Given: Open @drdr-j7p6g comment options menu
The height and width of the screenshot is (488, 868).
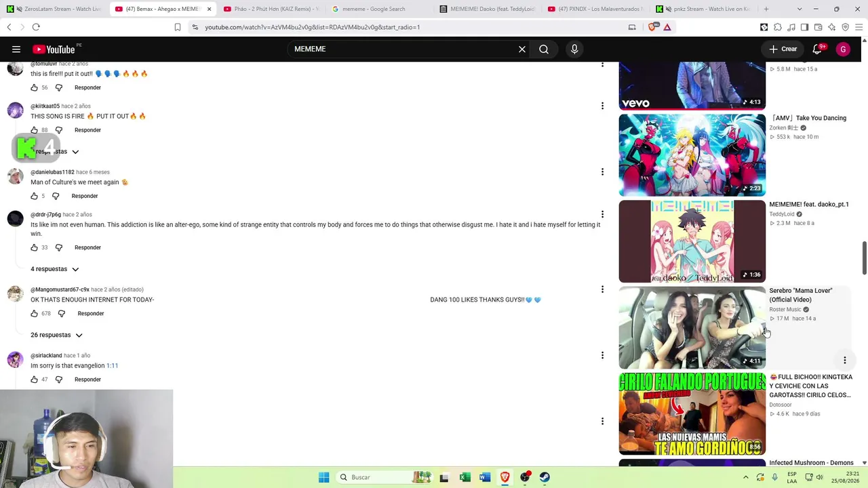Looking at the screenshot, I should (602, 215).
